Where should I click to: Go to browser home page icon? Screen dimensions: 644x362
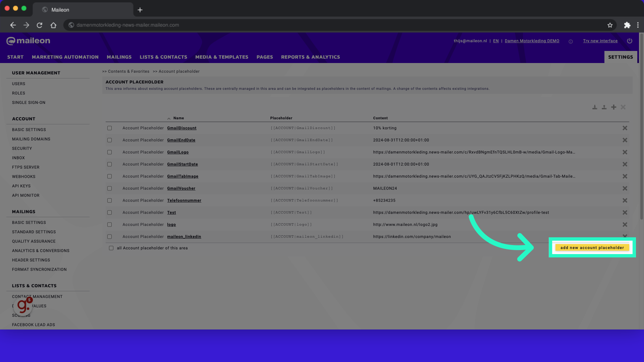[x=53, y=25]
